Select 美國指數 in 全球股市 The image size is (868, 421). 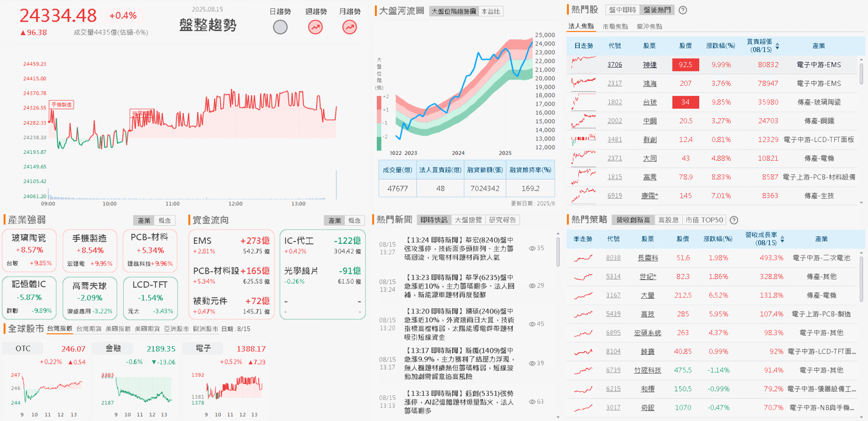[118, 329]
